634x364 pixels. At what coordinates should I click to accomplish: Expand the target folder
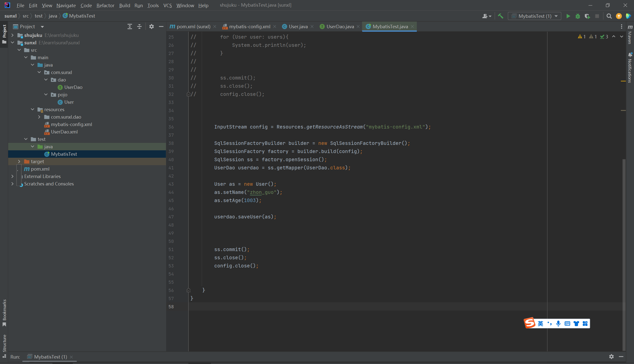(19, 161)
